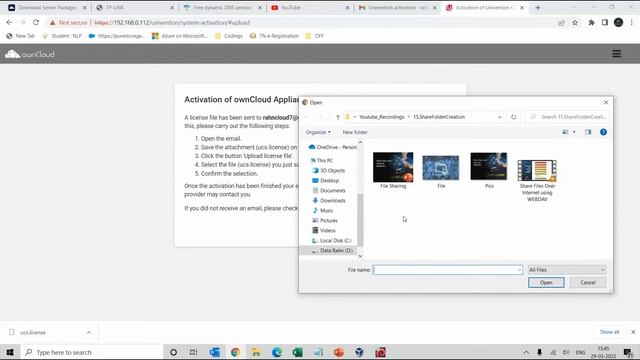The height and width of the screenshot is (360, 640).
Task: Select Share Files Over Internet using WEBDAV
Action: pos(537,180)
